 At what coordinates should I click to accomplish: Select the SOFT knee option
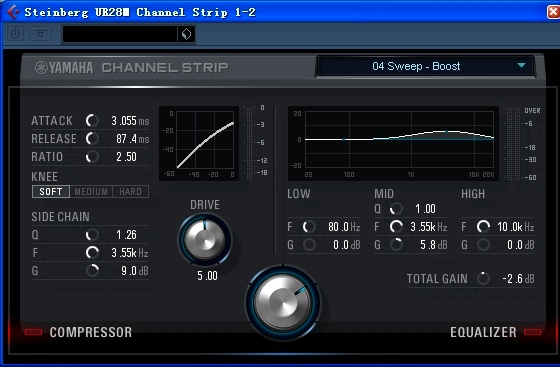coord(51,192)
